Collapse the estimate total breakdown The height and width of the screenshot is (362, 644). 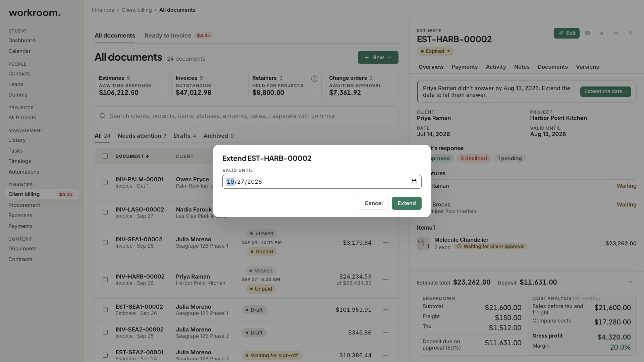pos(630,282)
